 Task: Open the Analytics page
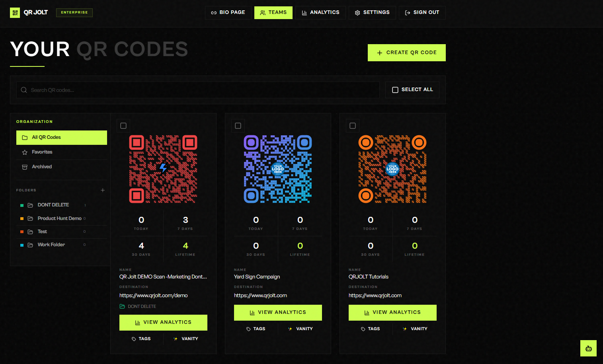(x=320, y=13)
